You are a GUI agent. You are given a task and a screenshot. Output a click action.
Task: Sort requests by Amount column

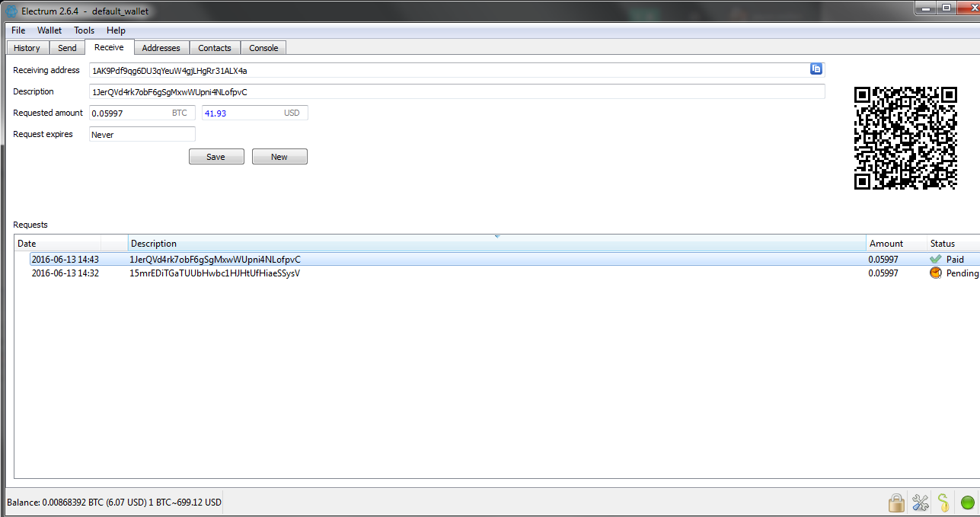pos(897,244)
